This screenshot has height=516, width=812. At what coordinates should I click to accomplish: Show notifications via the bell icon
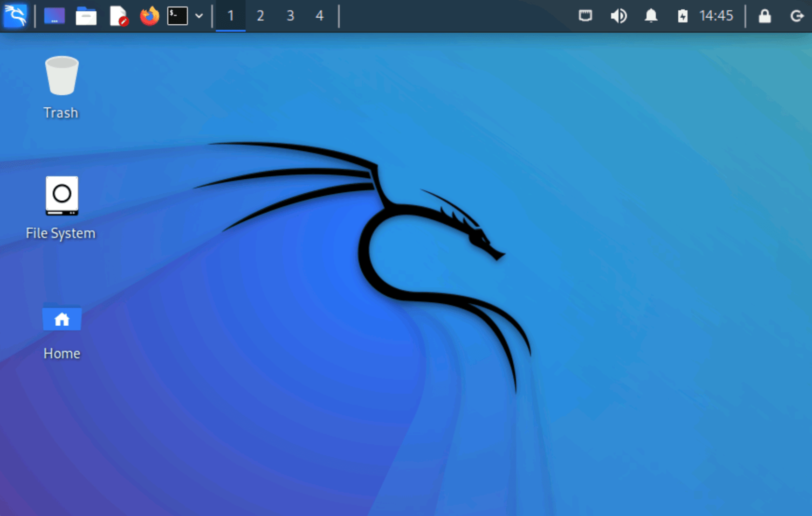click(x=651, y=16)
